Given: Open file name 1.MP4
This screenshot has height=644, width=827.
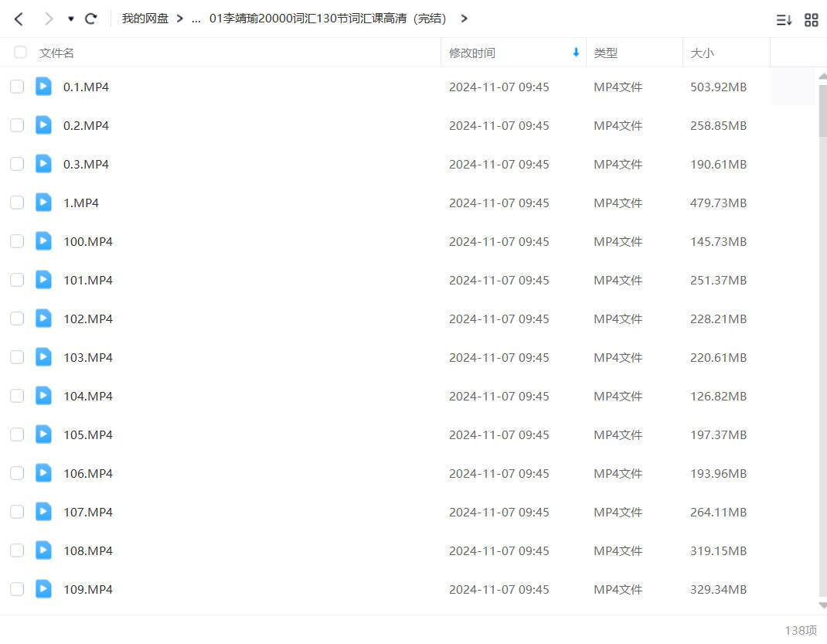Looking at the screenshot, I should tap(81, 203).
